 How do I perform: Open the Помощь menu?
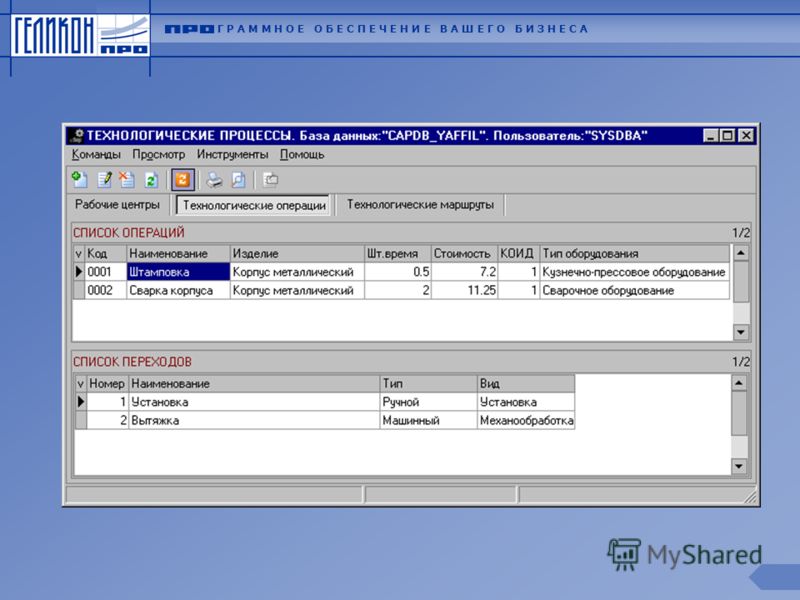pyautogui.click(x=302, y=154)
